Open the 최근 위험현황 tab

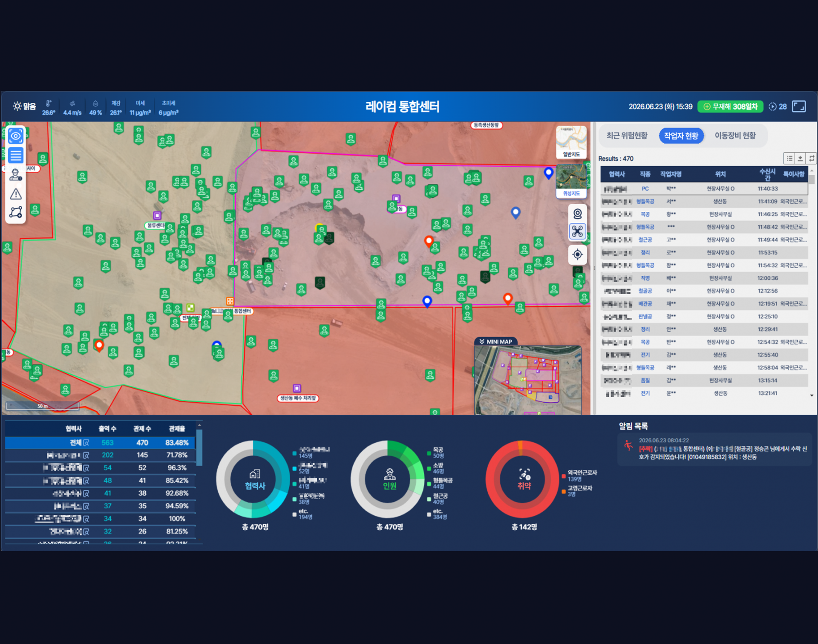[x=626, y=136]
